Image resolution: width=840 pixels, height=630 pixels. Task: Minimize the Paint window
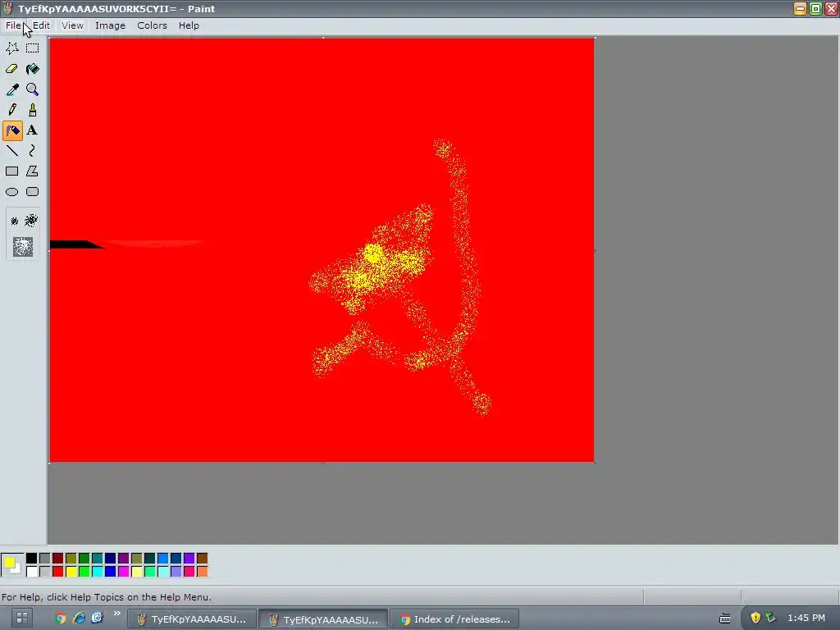click(x=800, y=8)
